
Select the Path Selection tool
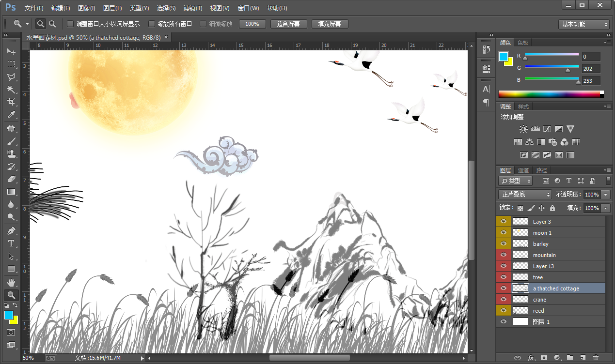[x=11, y=256]
